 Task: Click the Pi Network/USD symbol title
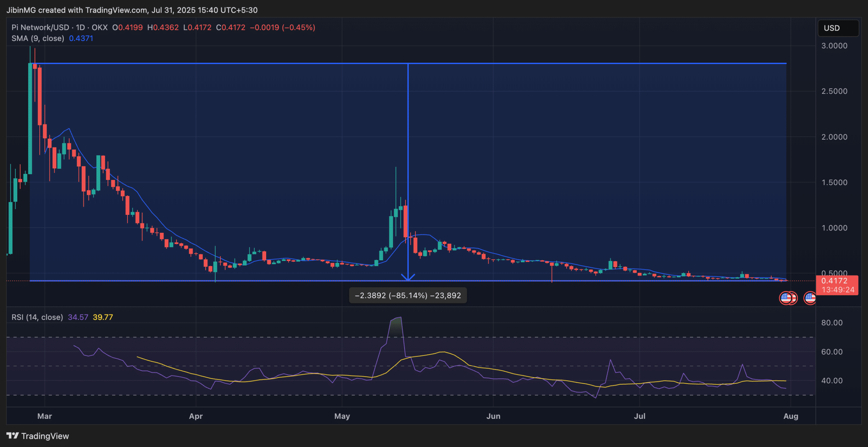pos(40,27)
